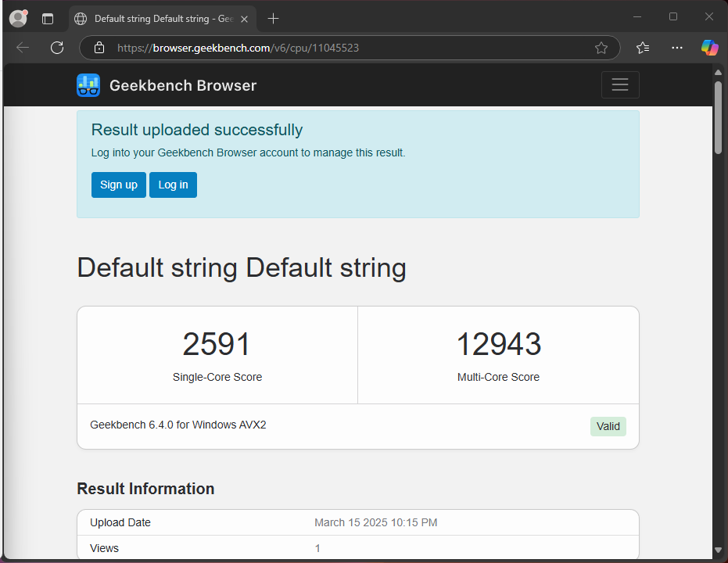
Task: Open browser Settings and more menu
Action: 677,48
